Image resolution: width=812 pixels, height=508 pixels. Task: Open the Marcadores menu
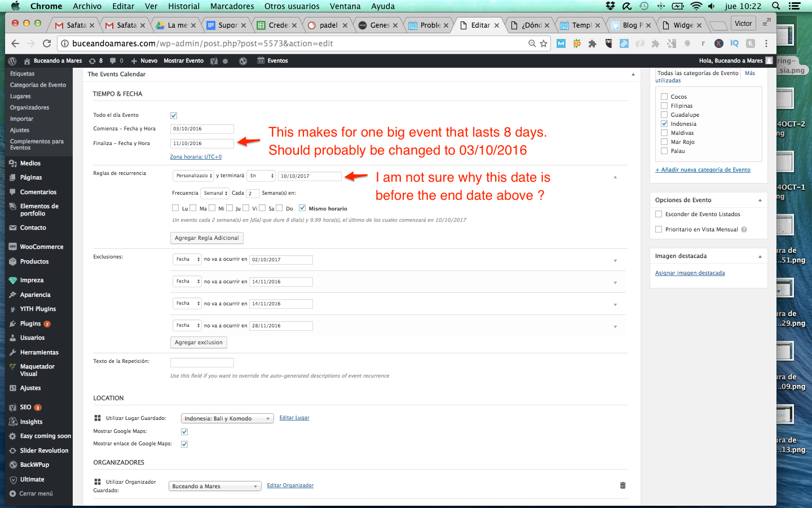click(x=232, y=6)
